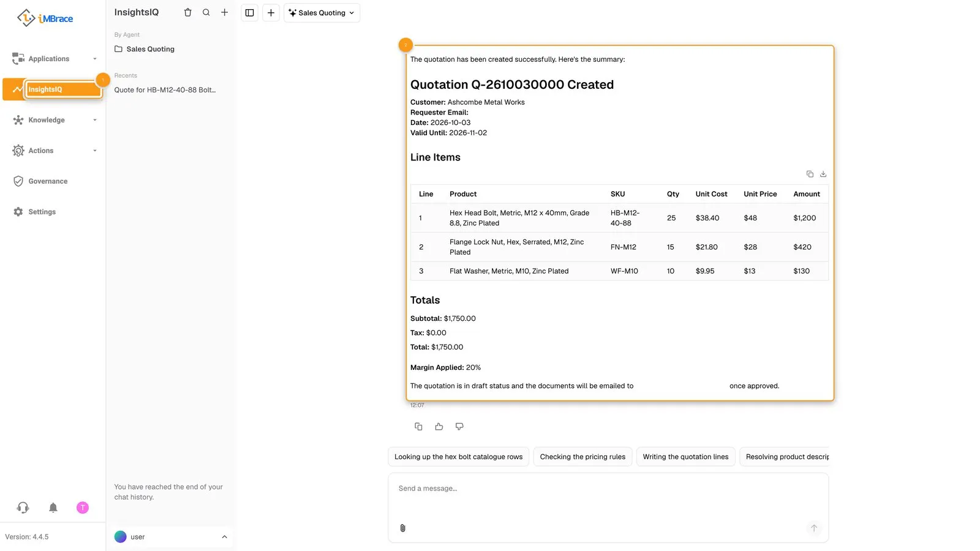Click the Quotation Q-2610030000 Created heading
Screen dimensions: 980x551
point(512,84)
